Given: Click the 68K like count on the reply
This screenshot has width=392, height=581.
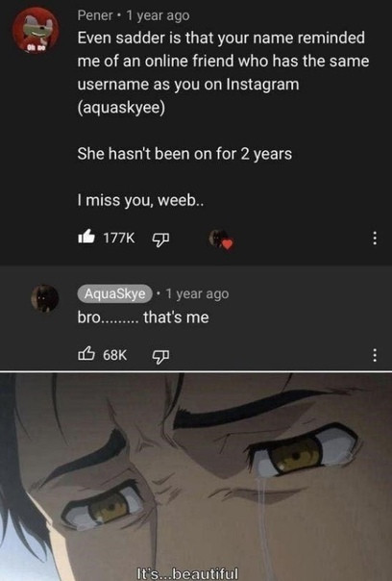Looking at the screenshot, I should (x=114, y=355).
